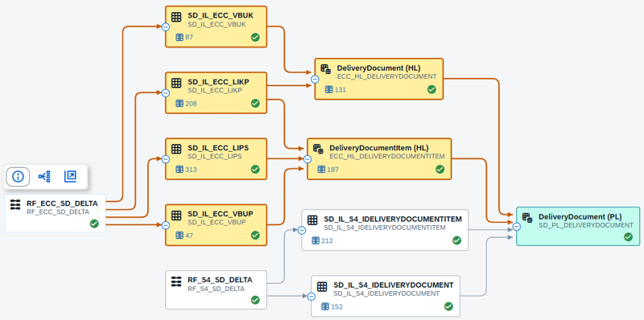Collapse predecessors of SD_IL_ECC_VBUK node

coord(166,27)
